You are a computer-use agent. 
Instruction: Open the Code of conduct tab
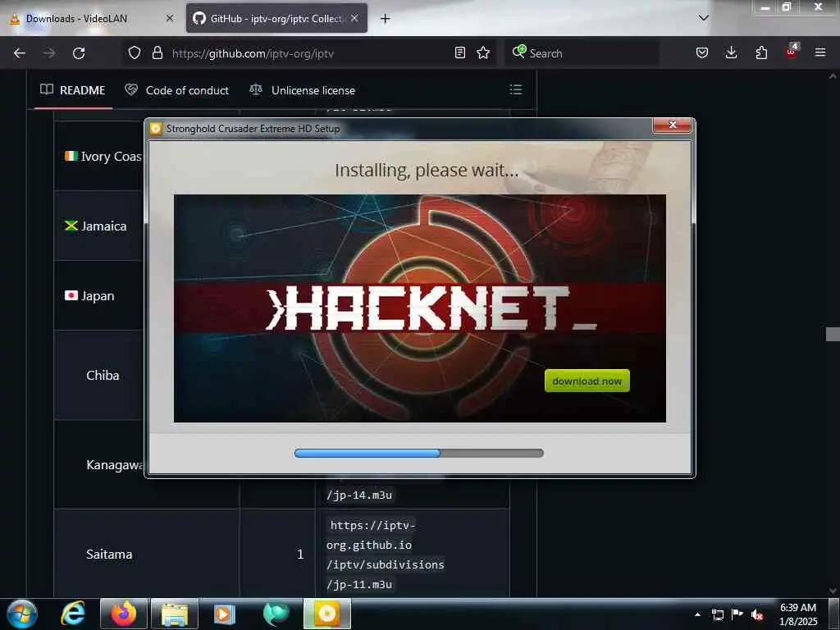click(x=177, y=90)
